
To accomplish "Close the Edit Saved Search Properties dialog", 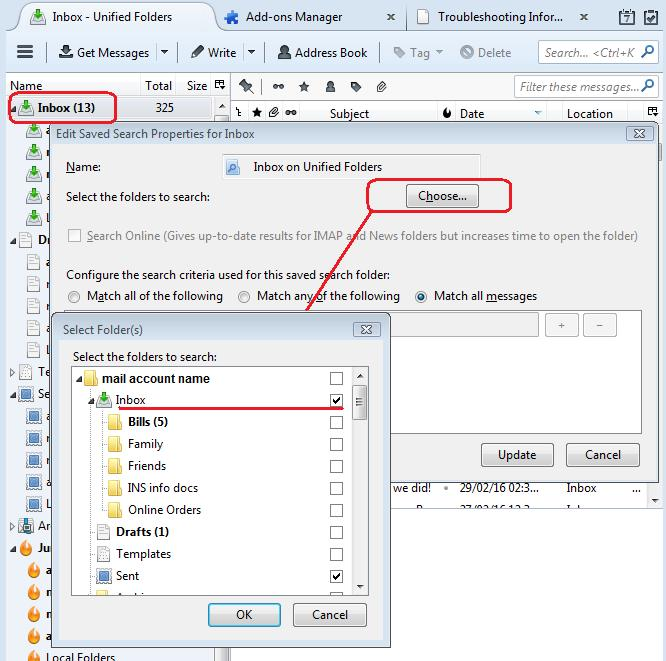I will point(639,134).
